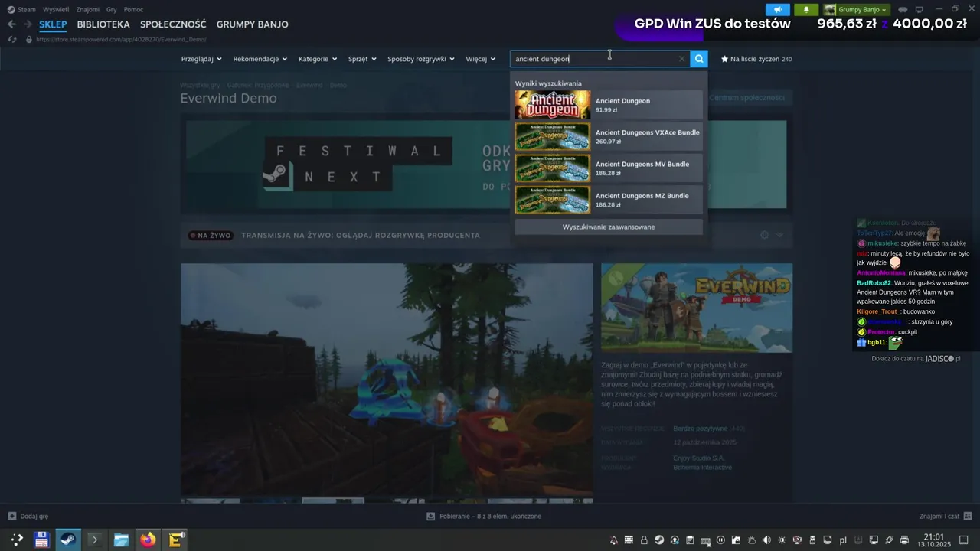Image resolution: width=980 pixels, height=551 pixels.
Task: Expand the Rekomendacje dropdown
Action: pyautogui.click(x=260, y=59)
